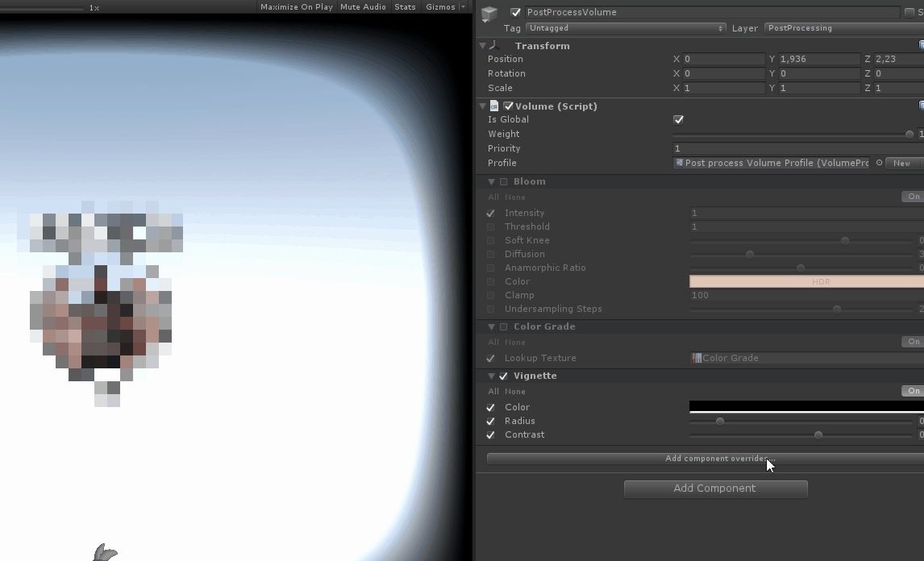Click the Priority input field
This screenshot has height=561, width=924.
798,148
